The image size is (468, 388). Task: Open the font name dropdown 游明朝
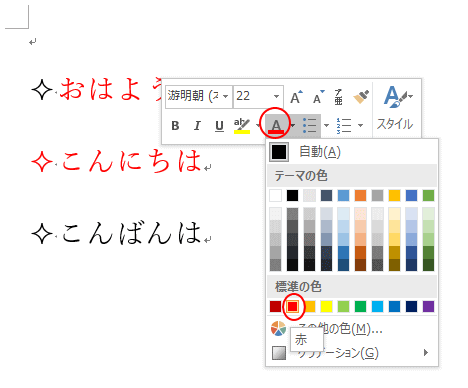[x=199, y=96]
